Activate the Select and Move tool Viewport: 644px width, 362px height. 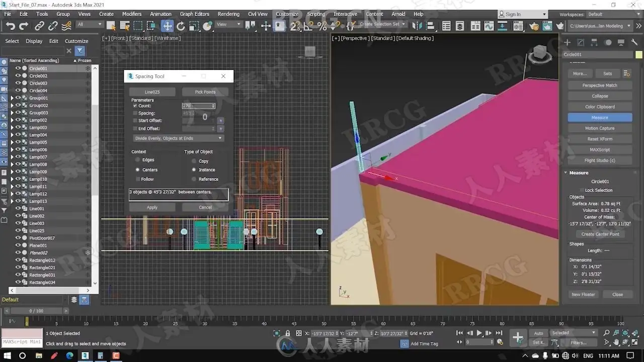[x=167, y=26]
